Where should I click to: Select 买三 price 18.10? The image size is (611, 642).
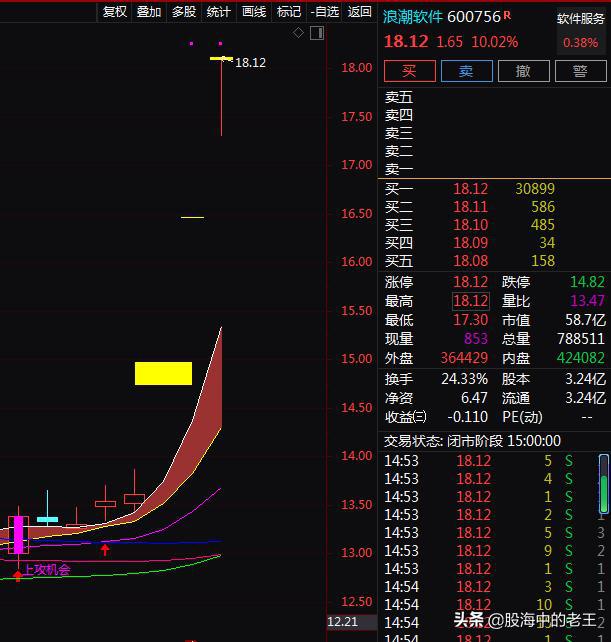tap(471, 225)
